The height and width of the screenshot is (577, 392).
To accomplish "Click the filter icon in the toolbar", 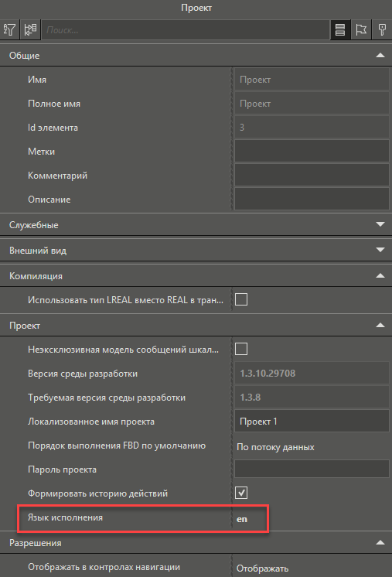I will 9,29.
